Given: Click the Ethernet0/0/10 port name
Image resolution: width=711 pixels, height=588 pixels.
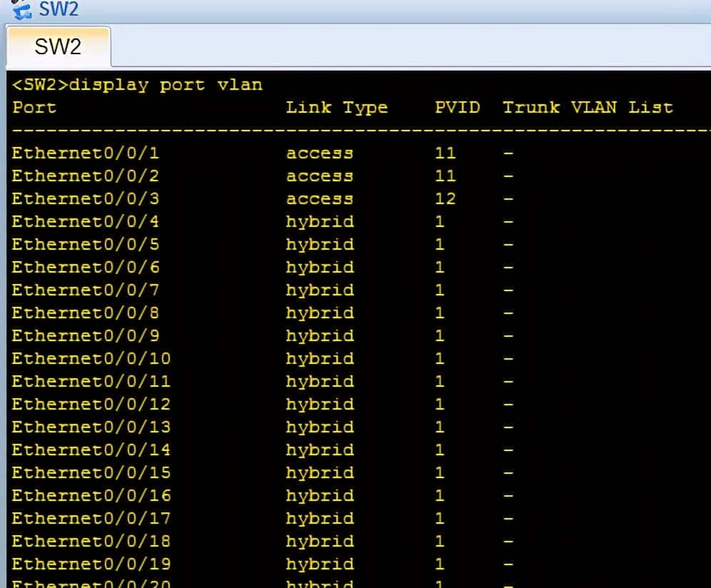Looking at the screenshot, I should [x=91, y=359].
